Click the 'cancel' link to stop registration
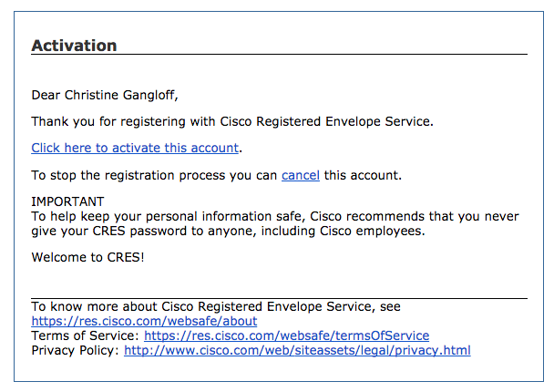Image resolution: width=554 pixels, height=392 pixels. coord(300,175)
